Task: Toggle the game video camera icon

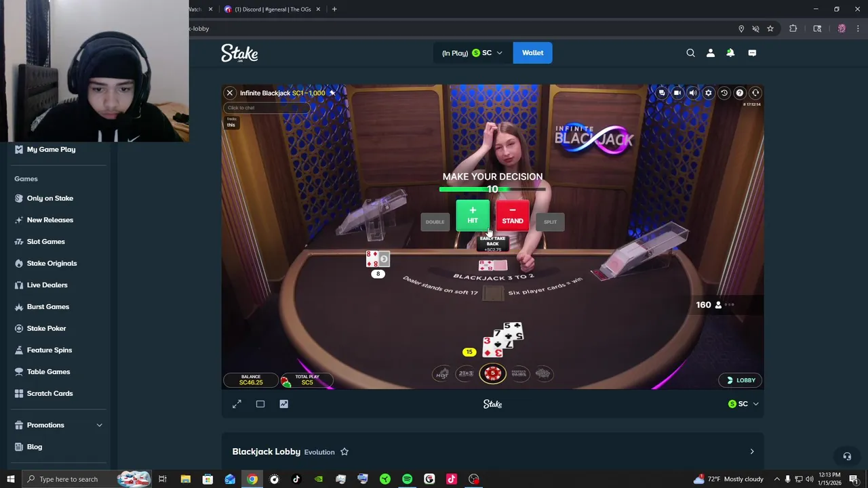Action: point(677,93)
